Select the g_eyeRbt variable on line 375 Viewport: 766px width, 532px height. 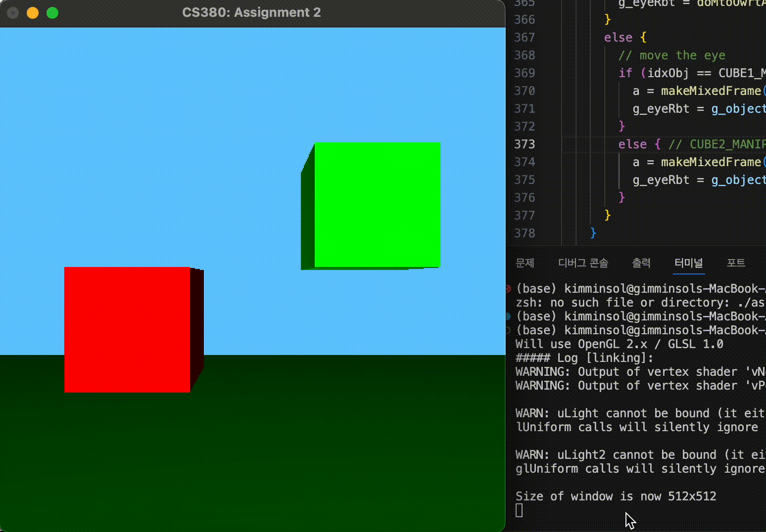[660, 179]
